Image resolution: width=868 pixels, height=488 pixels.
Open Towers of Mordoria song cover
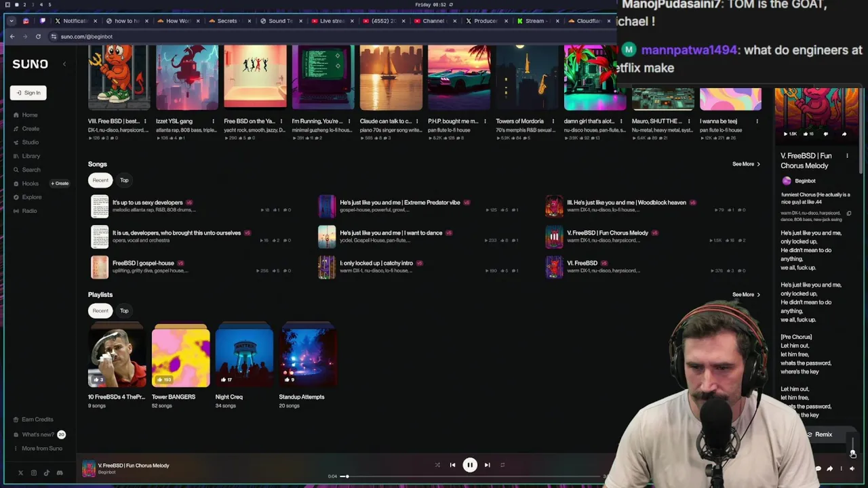[526, 77]
